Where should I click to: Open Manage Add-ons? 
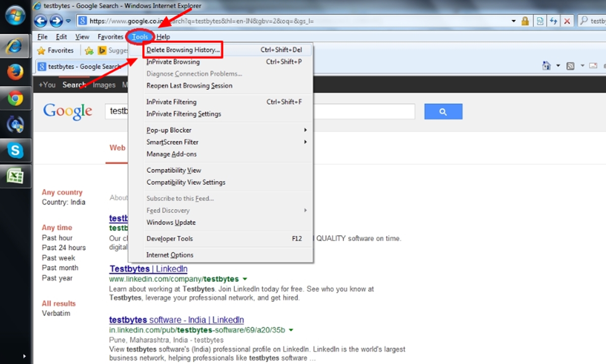pos(221,154)
